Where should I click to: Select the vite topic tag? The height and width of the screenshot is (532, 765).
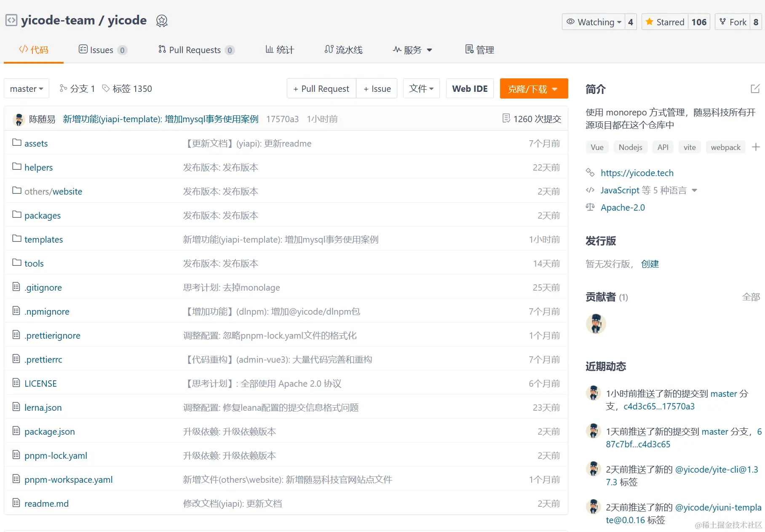(690, 147)
